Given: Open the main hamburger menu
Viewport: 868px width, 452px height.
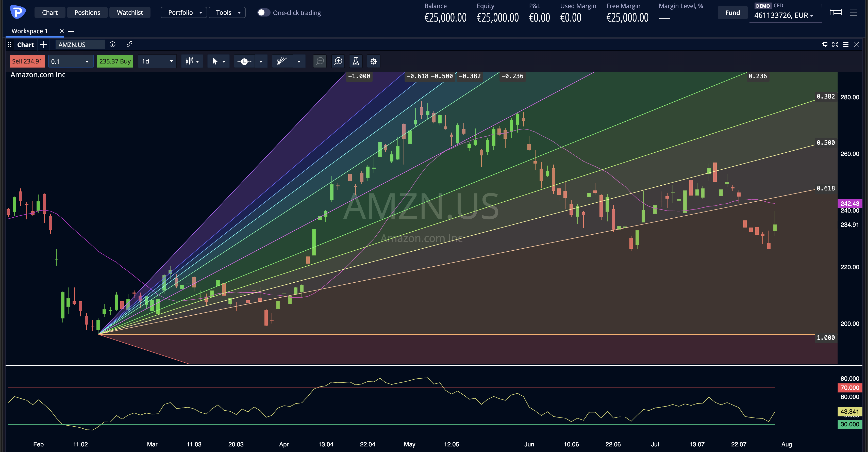Looking at the screenshot, I should click(x=854, y=12).
